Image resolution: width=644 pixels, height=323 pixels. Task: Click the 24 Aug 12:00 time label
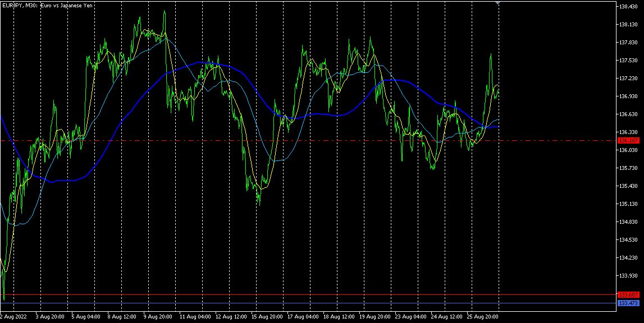[x=447, y=317]
